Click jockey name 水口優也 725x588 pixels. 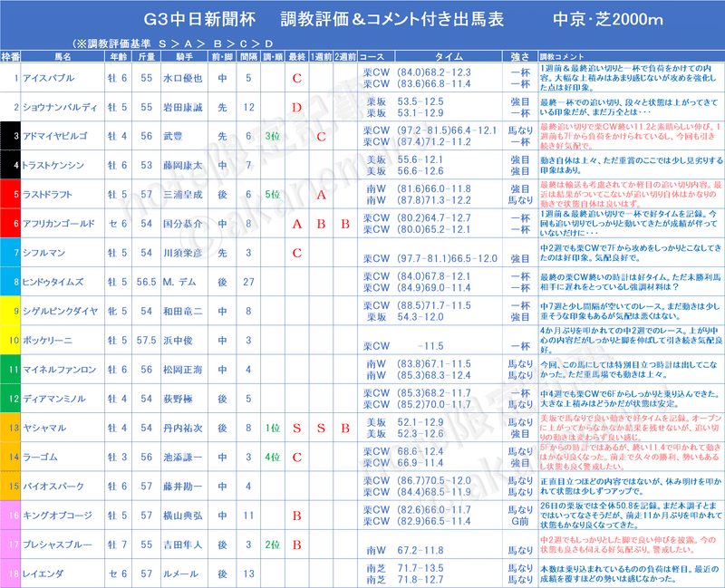coord(183,78)
